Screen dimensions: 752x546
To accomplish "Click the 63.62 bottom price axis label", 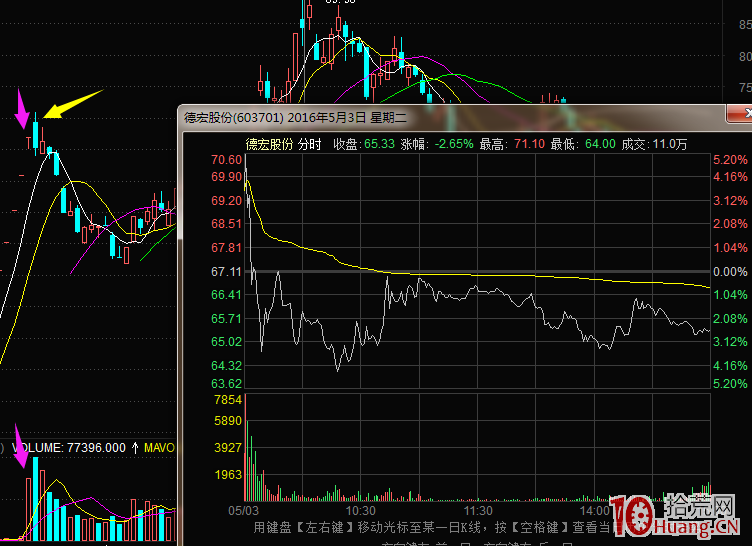I will click(226, 384).
